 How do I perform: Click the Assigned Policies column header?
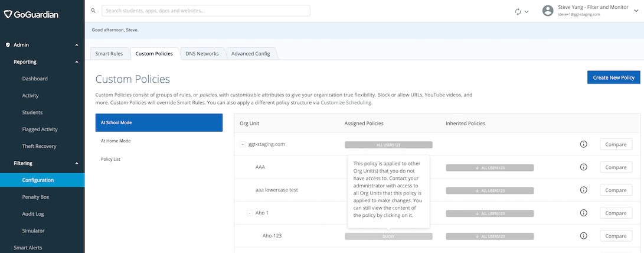point(364,123)
